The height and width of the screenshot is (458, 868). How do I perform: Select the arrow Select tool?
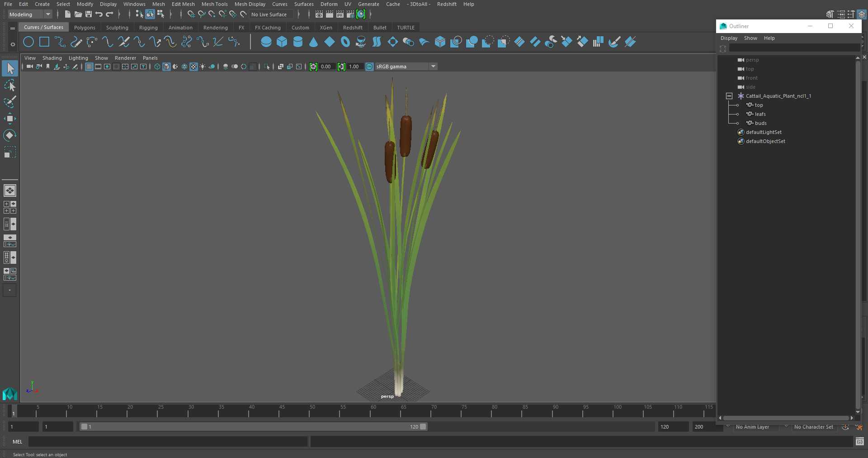pos(10,69)
